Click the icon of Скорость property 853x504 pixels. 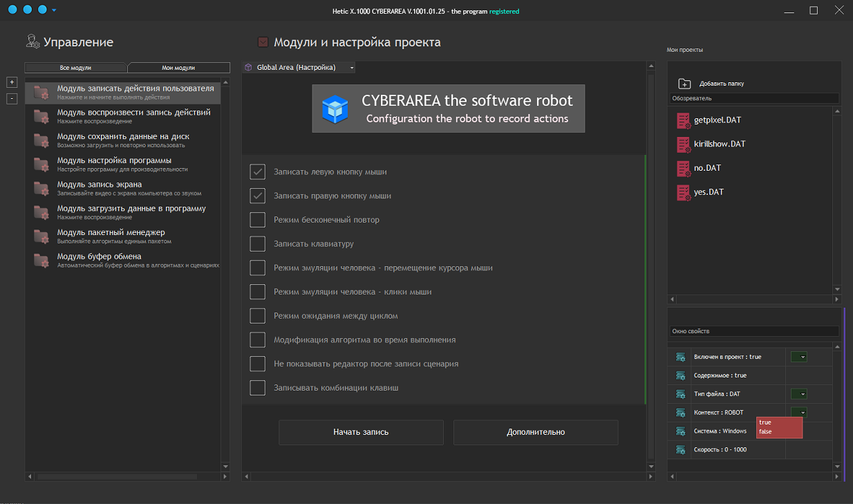tap(681, 450)
